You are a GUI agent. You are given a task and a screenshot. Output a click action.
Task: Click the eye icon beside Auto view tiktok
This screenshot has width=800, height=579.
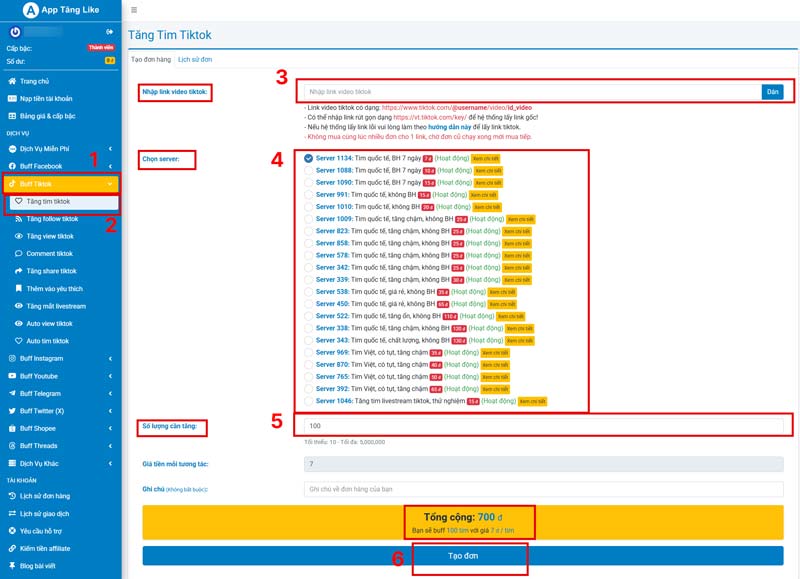click(19, 323)
